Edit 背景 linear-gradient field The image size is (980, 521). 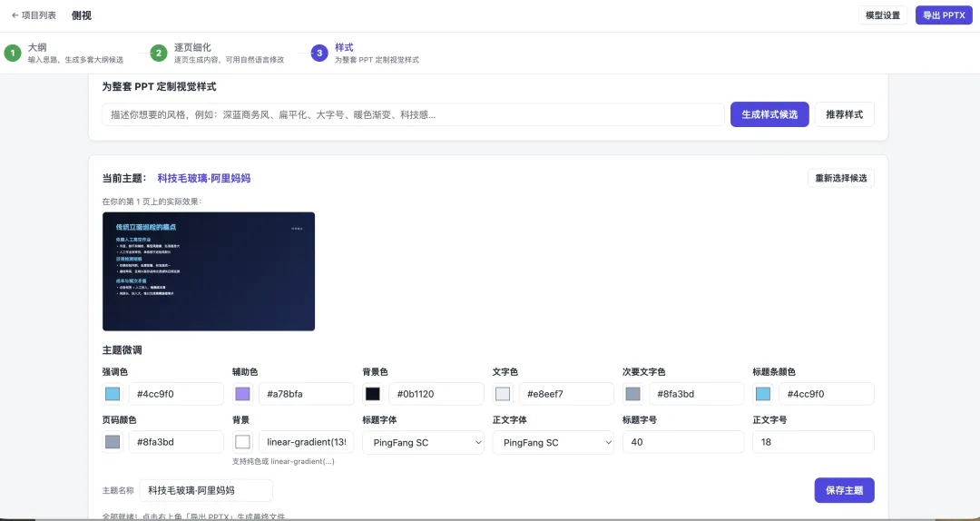coord(307,442)
